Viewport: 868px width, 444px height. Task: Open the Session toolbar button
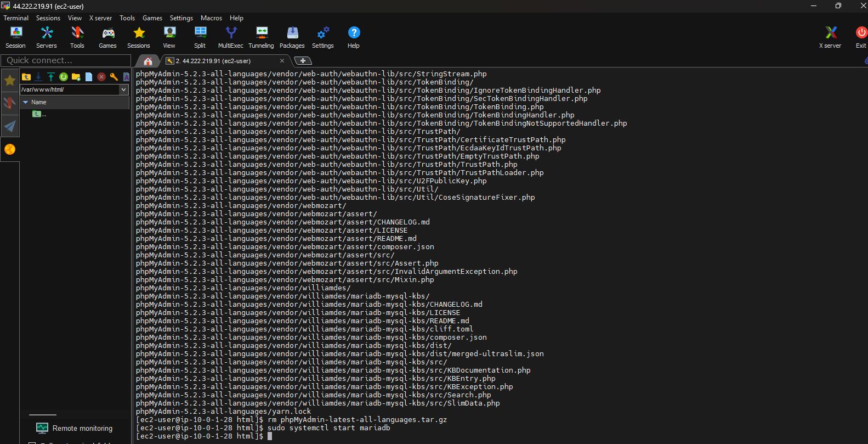click(15, 37)
